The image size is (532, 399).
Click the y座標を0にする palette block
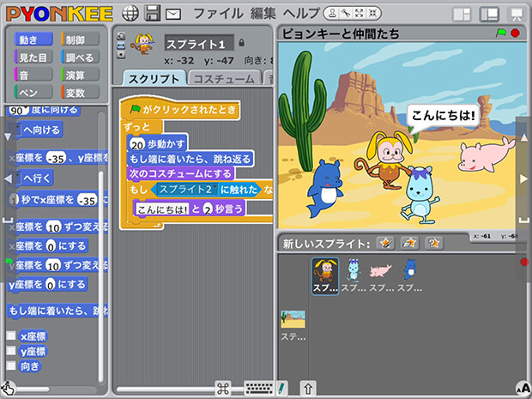47,284
